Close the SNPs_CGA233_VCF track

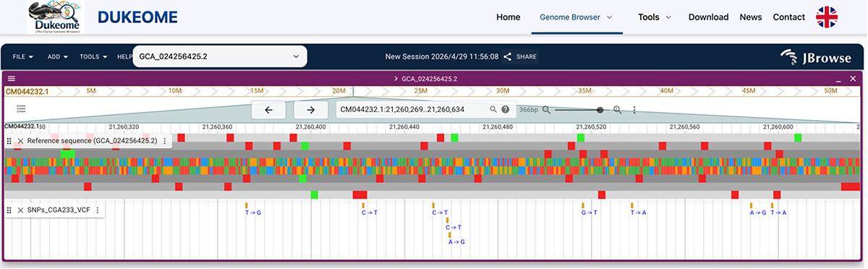pyautogui.click(x=20, y=210)
